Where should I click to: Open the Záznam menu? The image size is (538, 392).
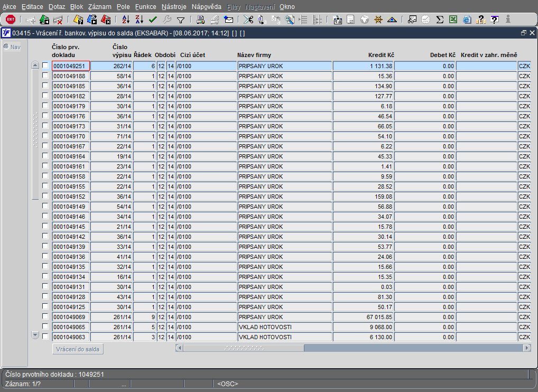click(99, 7)
